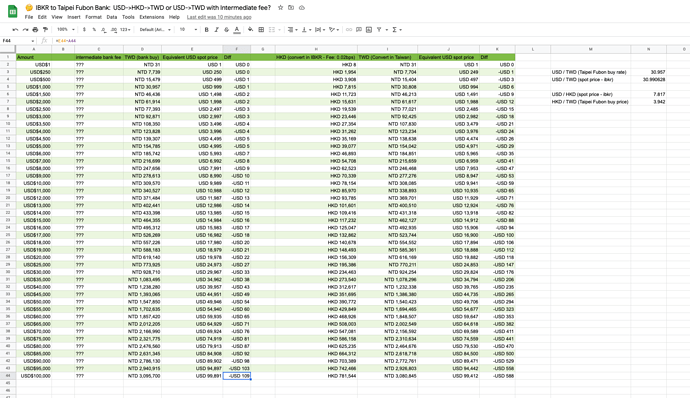Select the rate value 30.957
Screen dimensions: 690x398
click(648, 72)
